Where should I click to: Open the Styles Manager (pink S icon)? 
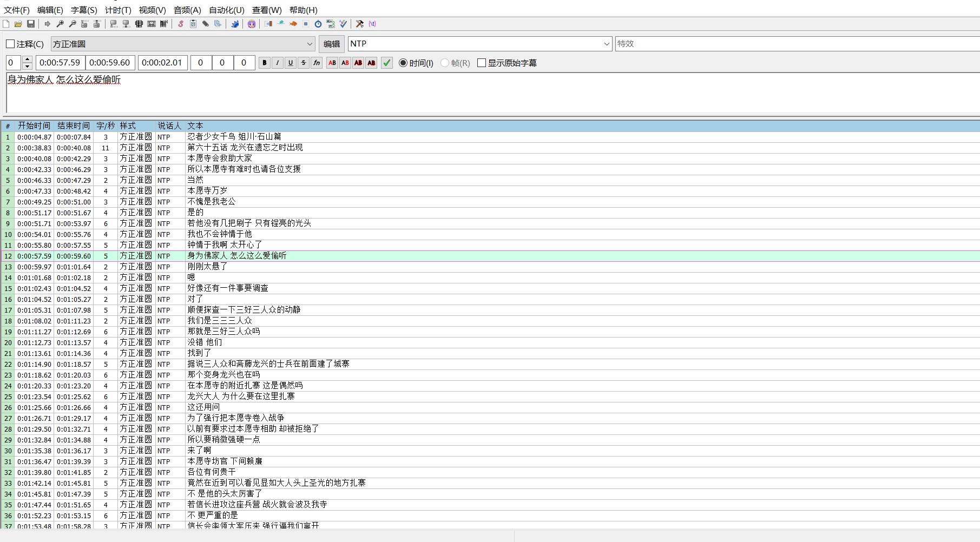coord(181,24)
